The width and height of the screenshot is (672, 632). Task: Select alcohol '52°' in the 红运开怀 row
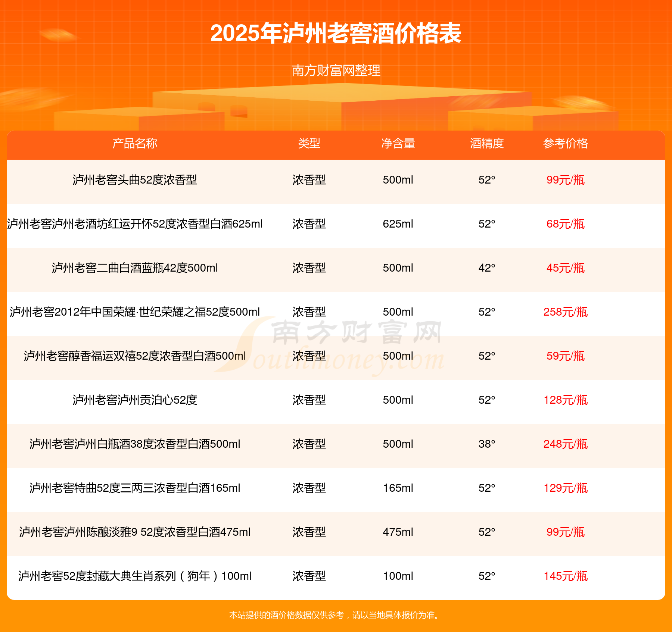coord(487,224)
